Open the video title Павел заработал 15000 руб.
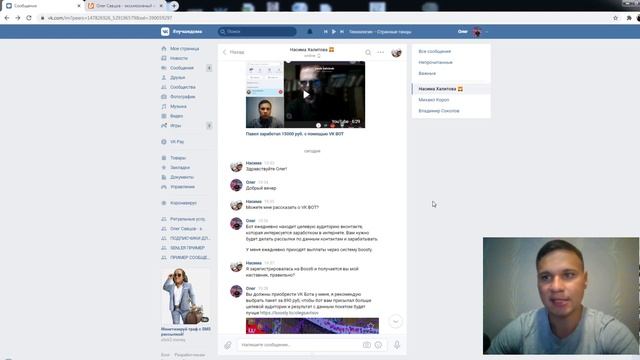The height and width of the screenshot is (360, 640). coord(295,134)
